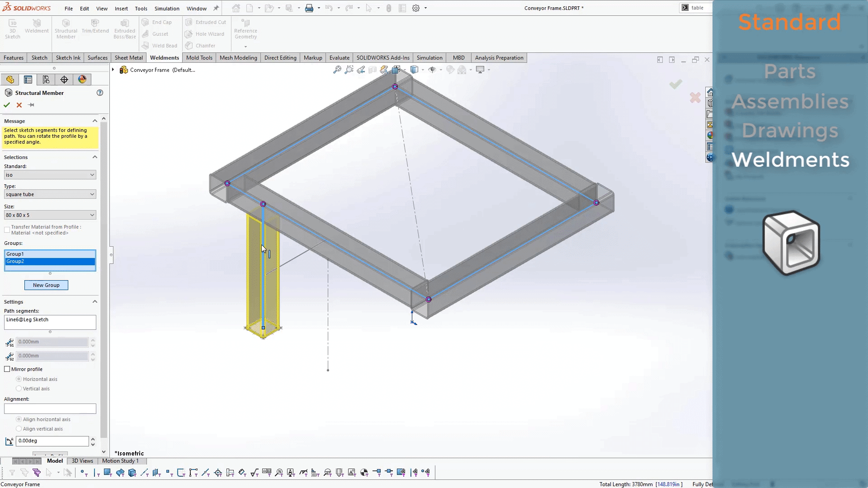868x488 pixels.
Task: Expand the Standard profile dropdown
Action: pyautogui.click(x=92, y=174)
